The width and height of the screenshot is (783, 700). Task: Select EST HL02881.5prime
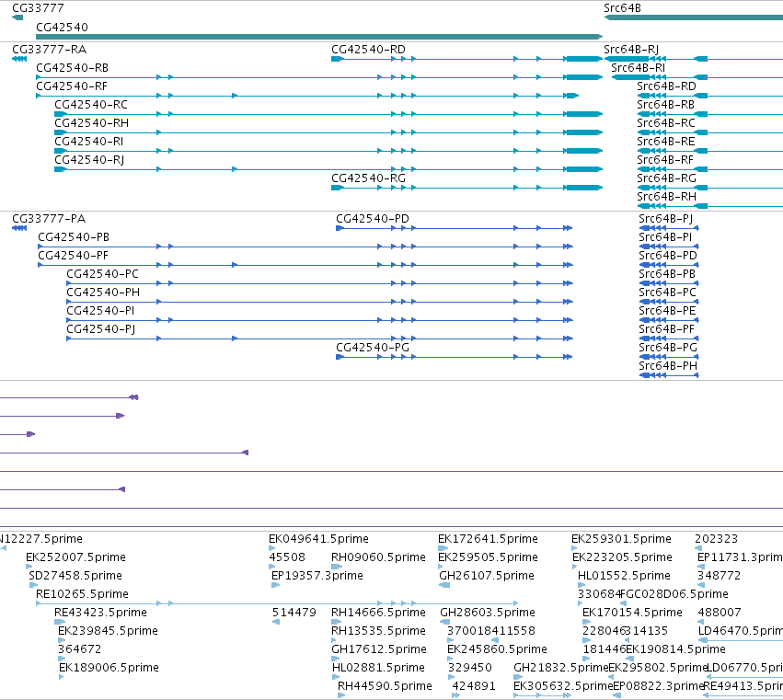coord(378,669)
